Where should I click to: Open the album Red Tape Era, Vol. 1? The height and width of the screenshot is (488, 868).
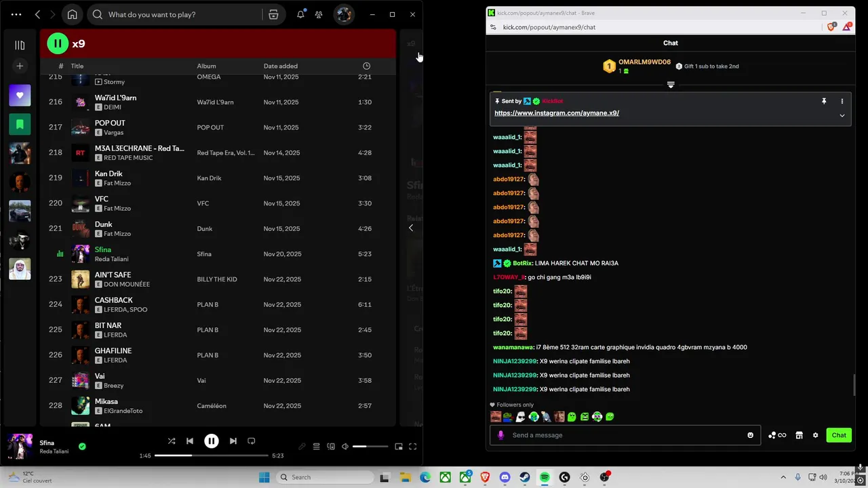(226, 152)
